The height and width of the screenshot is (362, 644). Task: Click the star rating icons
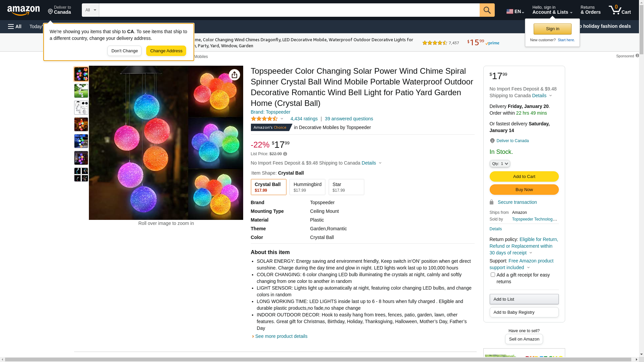click(x=264, y=119)
